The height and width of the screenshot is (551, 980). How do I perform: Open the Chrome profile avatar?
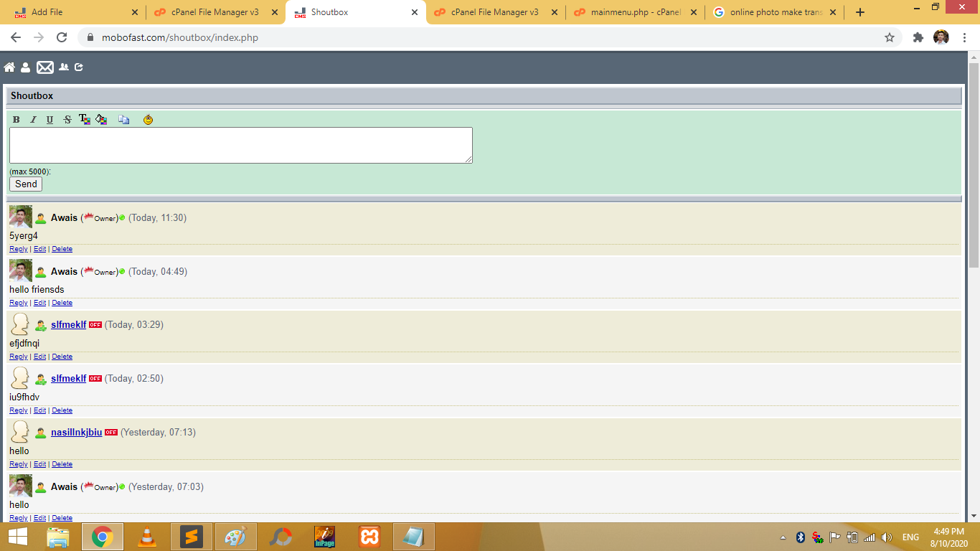point(941,37)
